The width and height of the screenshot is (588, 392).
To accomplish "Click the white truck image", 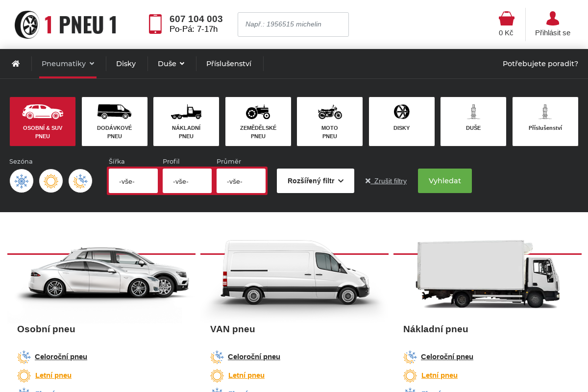I will pos(488,273).
